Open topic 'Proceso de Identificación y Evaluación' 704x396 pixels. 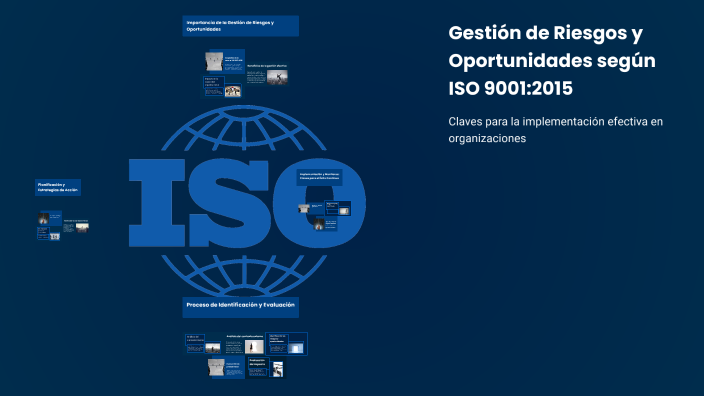tap(240, 307)
